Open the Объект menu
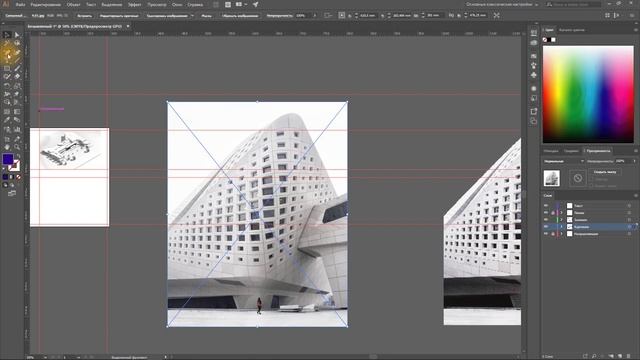This screenshot has width=640, height=360. 73,4
